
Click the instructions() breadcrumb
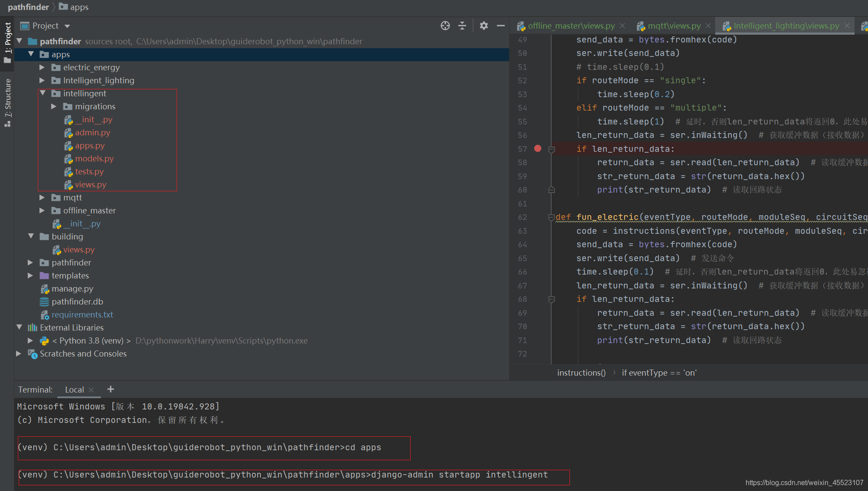[581, 373]
